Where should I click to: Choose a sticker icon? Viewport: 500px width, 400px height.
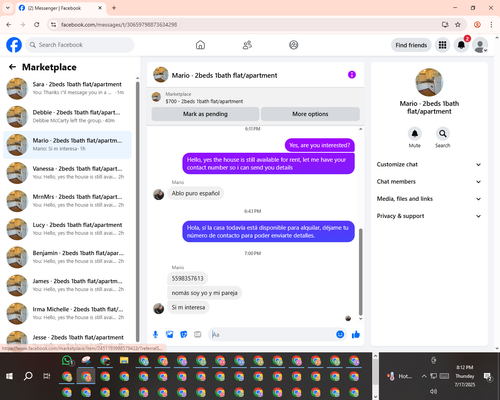click(x=184, y=334)
